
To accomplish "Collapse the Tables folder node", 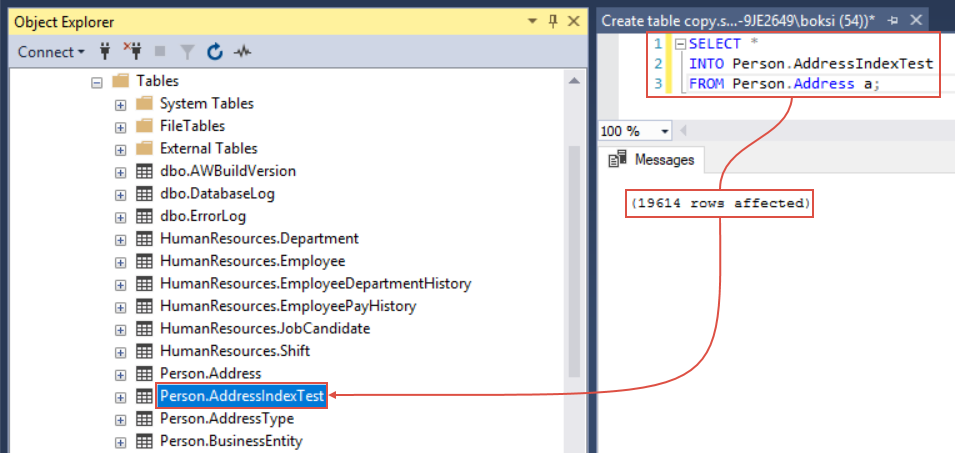I will tap(96, 82).
